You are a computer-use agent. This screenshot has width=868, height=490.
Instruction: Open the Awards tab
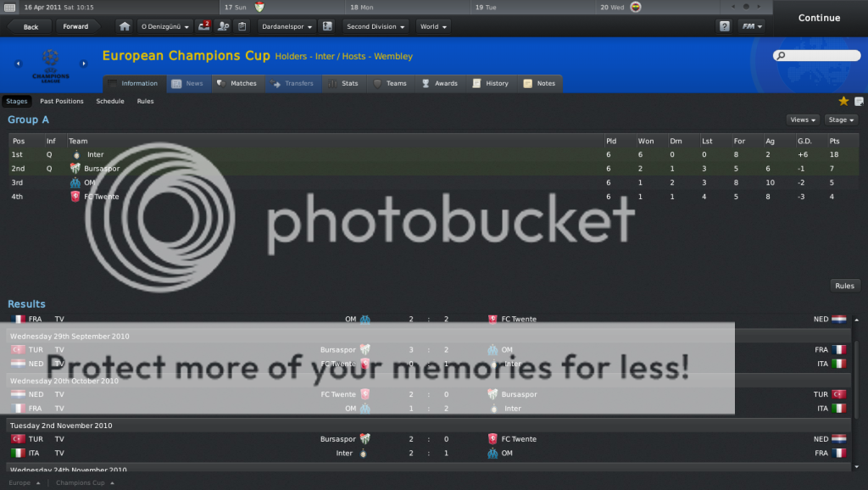pos(441,84)
